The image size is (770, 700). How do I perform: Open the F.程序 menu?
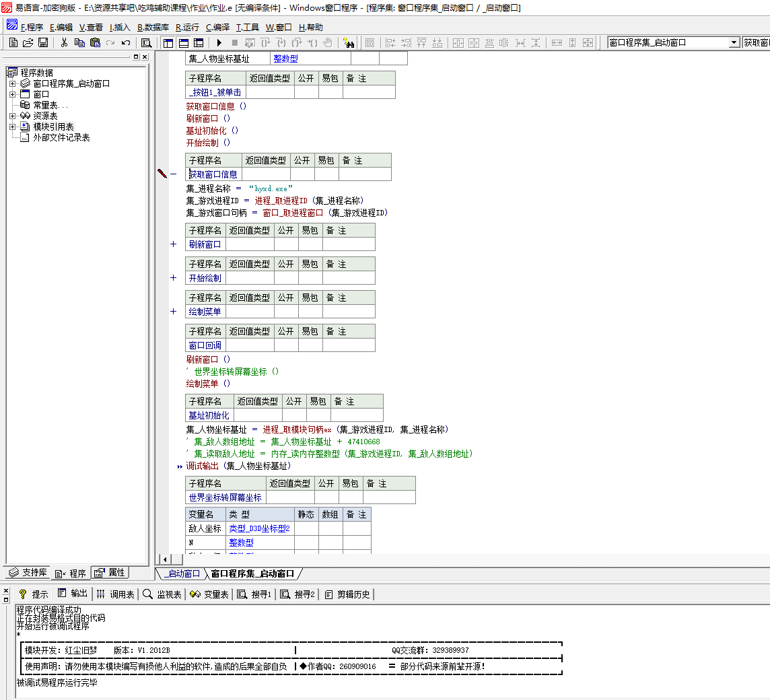[x=32, y=28]
